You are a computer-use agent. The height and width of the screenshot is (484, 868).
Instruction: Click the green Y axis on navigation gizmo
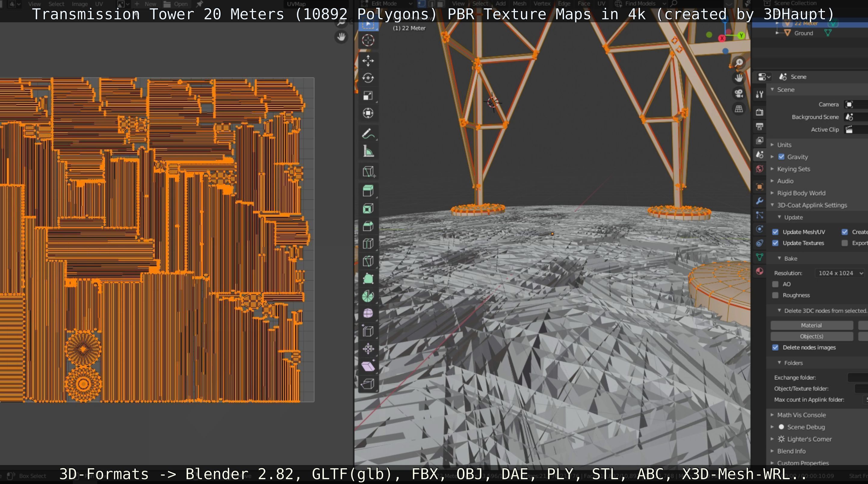pyautogui.click(x=741, y=36)
